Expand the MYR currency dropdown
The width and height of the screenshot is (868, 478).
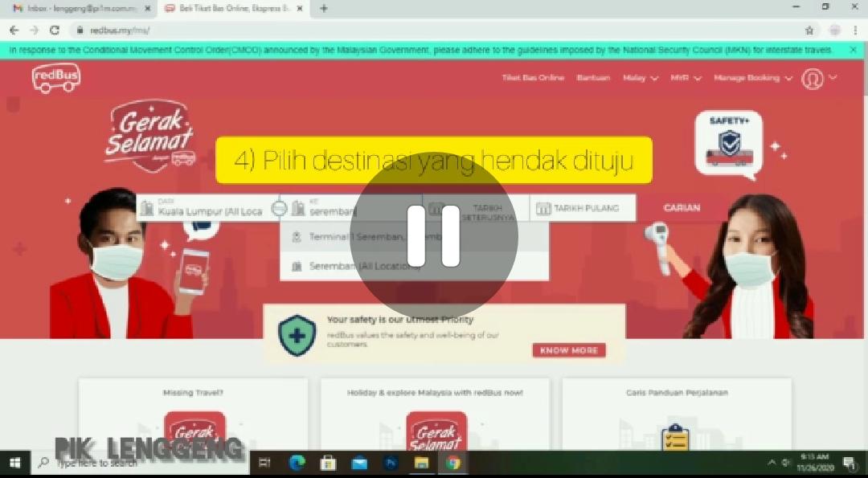[686, 78]
